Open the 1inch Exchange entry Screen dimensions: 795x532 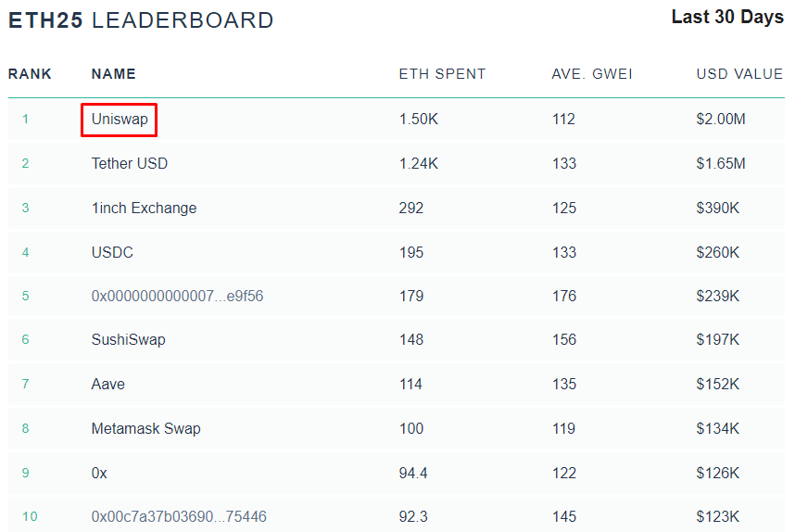[144, 208]
